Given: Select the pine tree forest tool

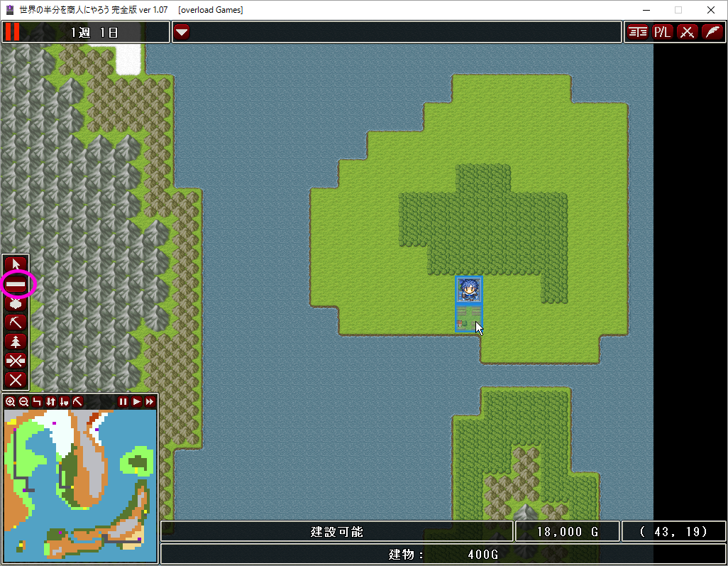Looking at the screenshot, I should [16, 342].
